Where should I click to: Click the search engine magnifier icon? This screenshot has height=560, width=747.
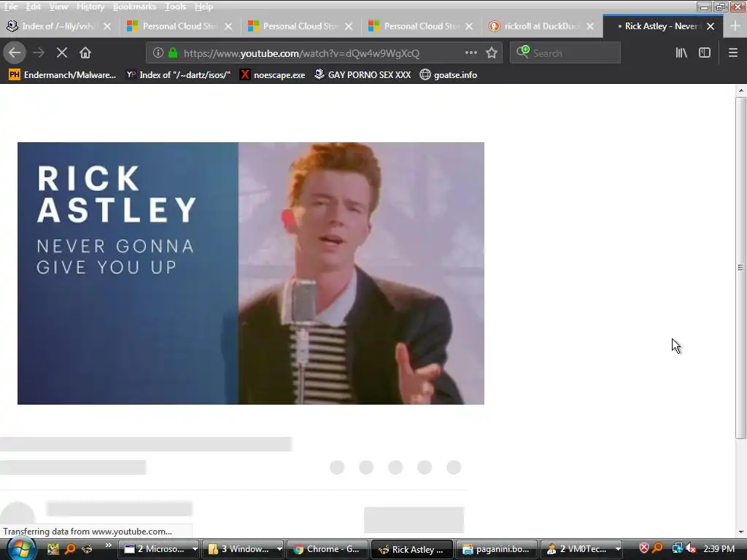(522, 52)
